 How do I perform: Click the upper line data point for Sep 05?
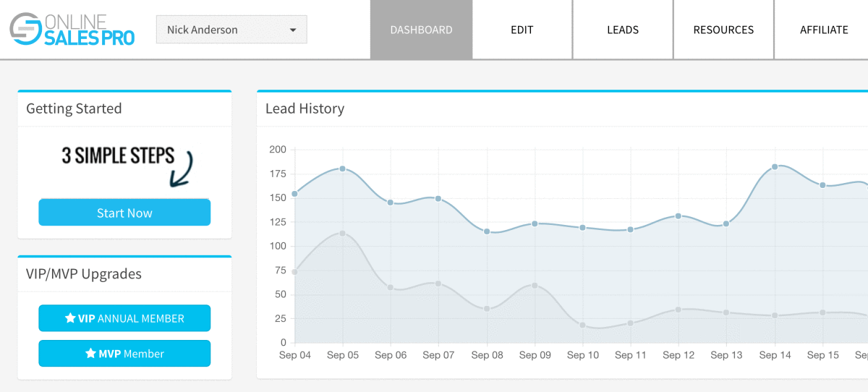[342, 169]
